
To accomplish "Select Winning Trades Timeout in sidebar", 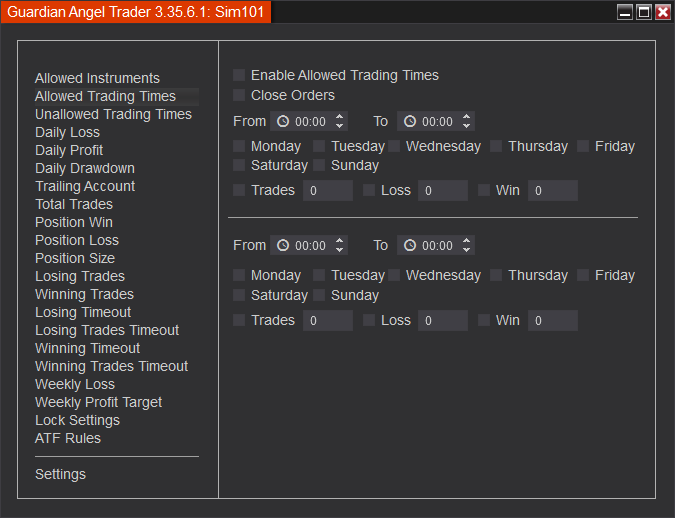I will pos(111,366).
